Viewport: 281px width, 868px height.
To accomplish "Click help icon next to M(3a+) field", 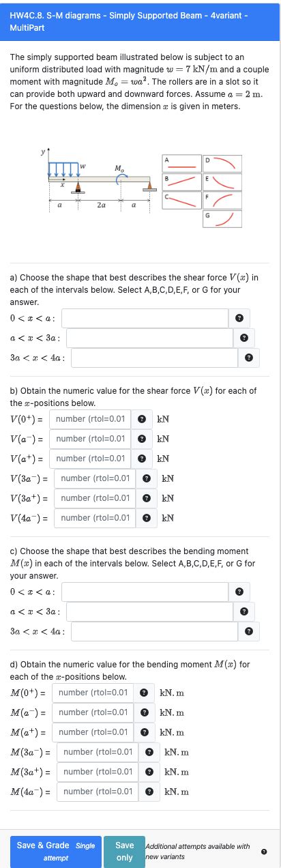I will [149, 772].
